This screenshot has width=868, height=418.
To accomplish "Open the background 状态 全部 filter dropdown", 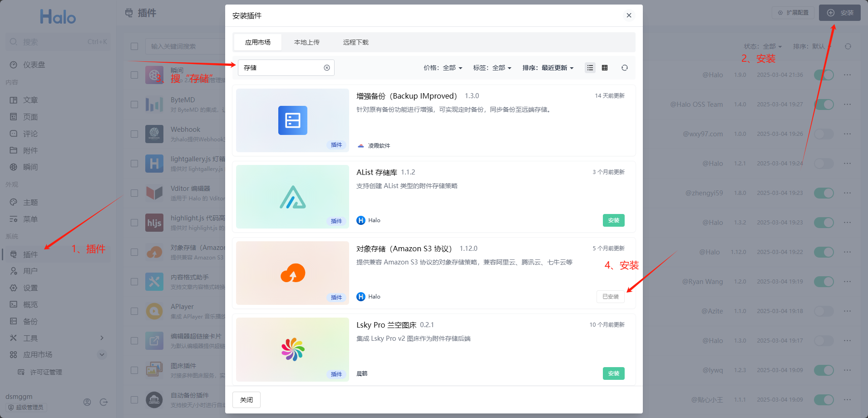I will tap(763, 46).
